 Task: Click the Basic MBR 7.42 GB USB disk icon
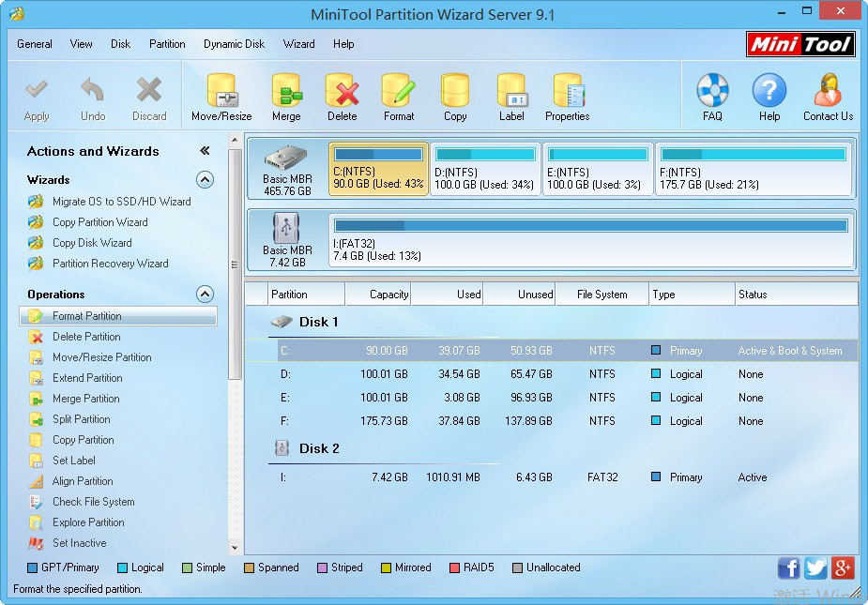[286, 228]
